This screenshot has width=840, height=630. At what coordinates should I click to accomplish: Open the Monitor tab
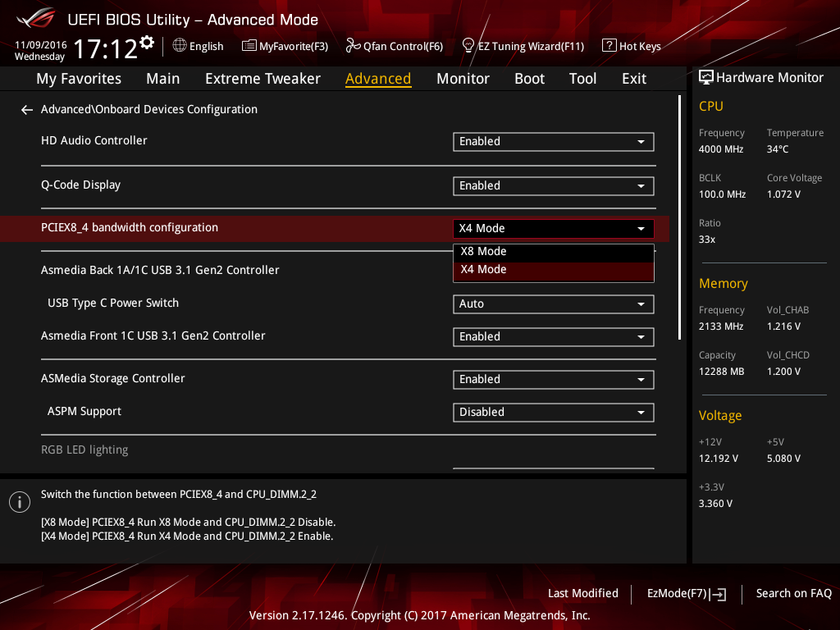tap(463, 79)
